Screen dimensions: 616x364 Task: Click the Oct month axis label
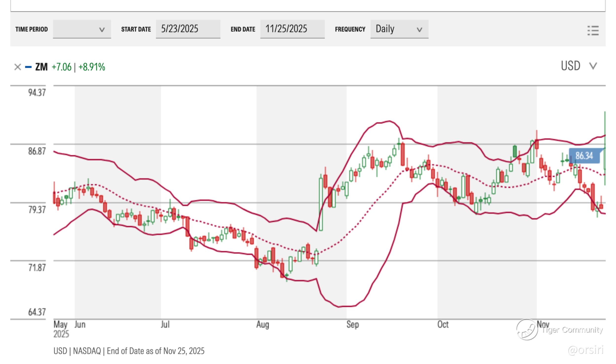tap(443, 325)
